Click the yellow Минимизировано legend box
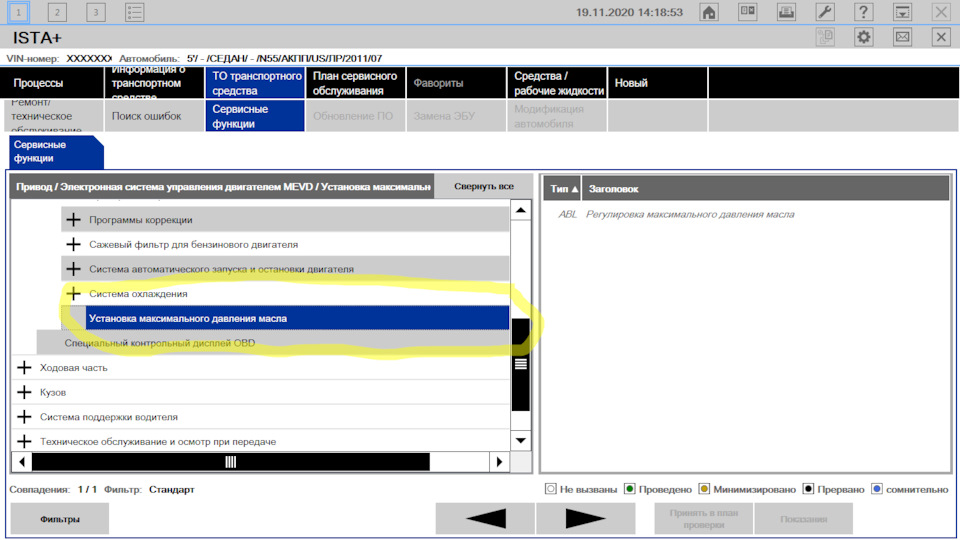This screenshot has width=960, height=540. 704,489
